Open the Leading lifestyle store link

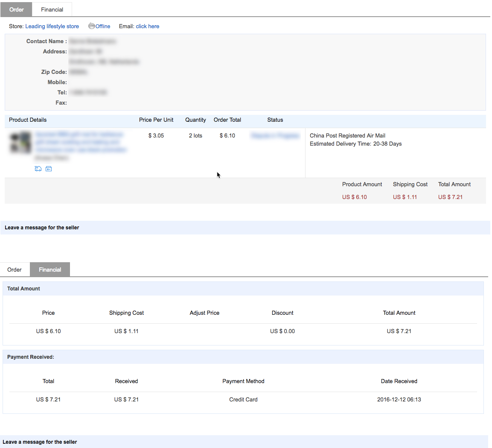[52, 26]
